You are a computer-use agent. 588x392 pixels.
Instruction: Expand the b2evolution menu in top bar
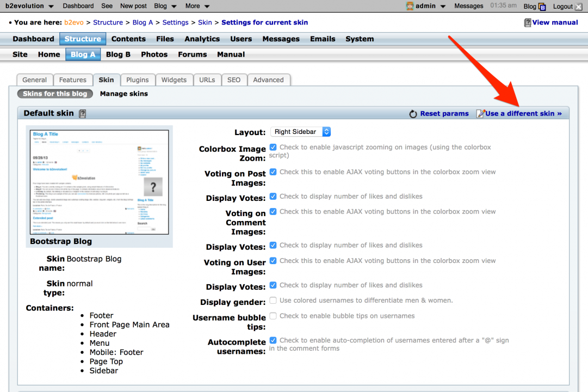point(29,6)
